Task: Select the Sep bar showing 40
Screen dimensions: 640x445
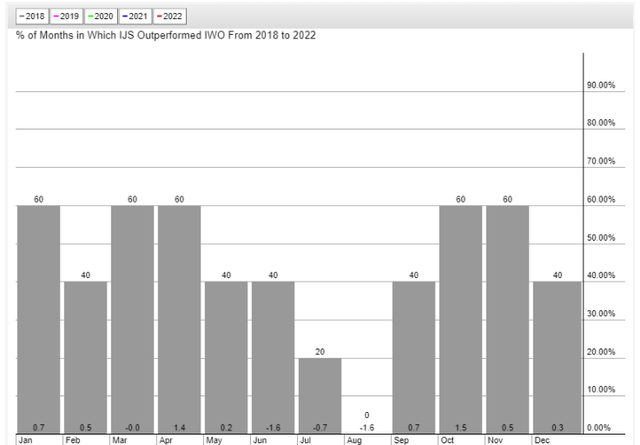Action: point(414,357)
